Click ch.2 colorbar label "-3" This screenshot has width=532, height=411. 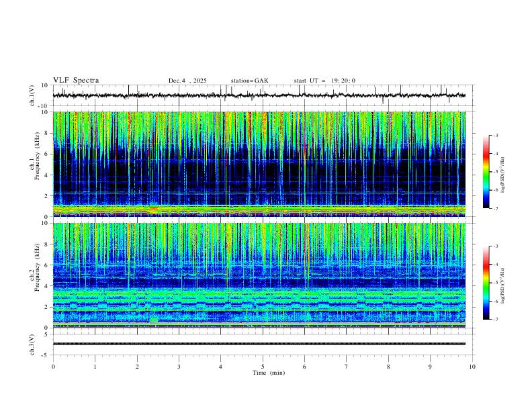496,246
